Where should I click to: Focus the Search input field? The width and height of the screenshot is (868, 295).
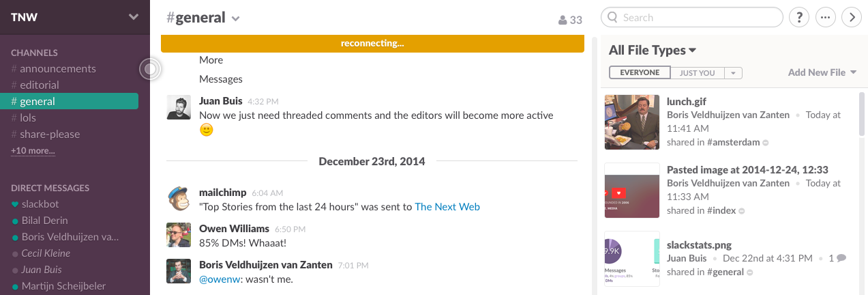click(692, 17)
